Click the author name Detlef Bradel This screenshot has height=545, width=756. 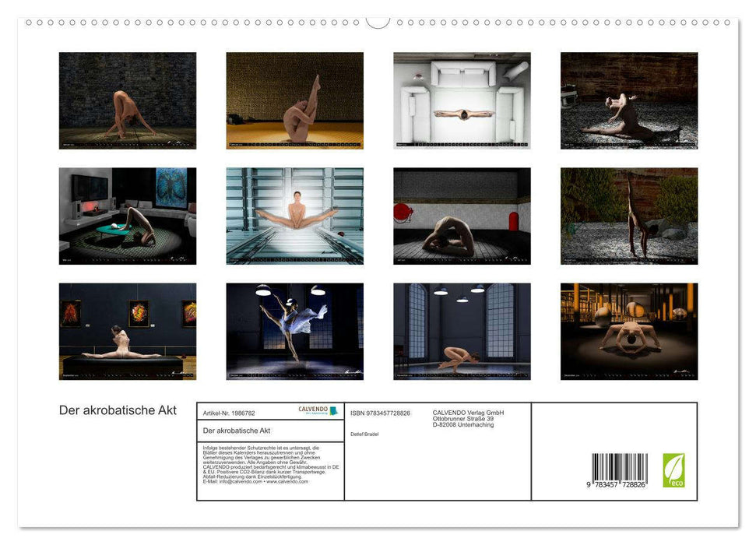pyautogui.click(x=364, y=434)
